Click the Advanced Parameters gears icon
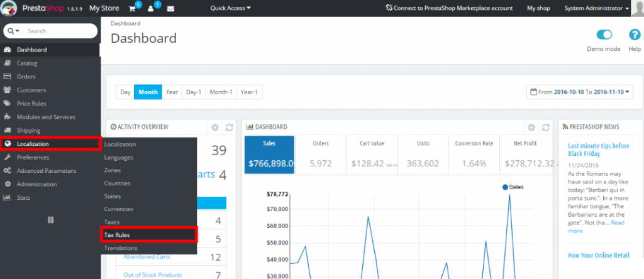The image size is (644, 279). tap(7, 171)
